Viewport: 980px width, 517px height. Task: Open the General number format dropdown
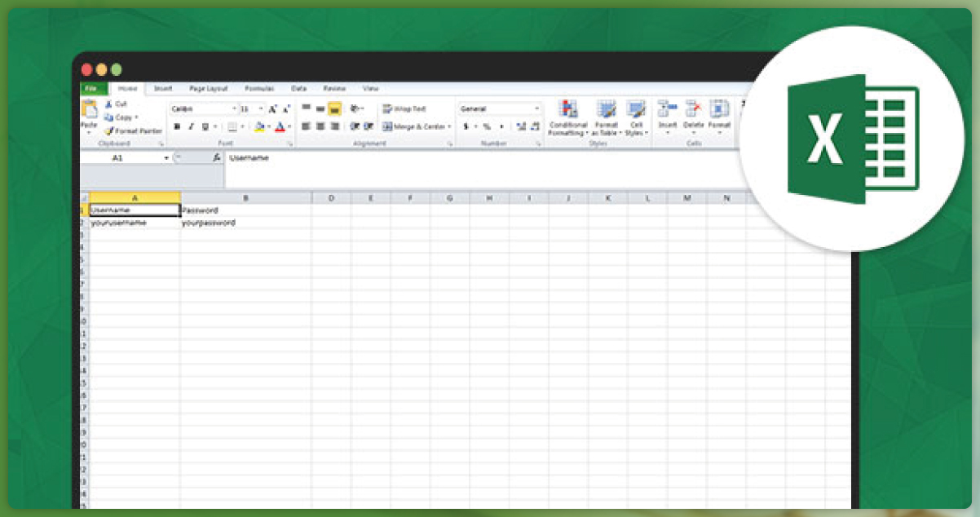pyautogui.click(x=536, y=108)
